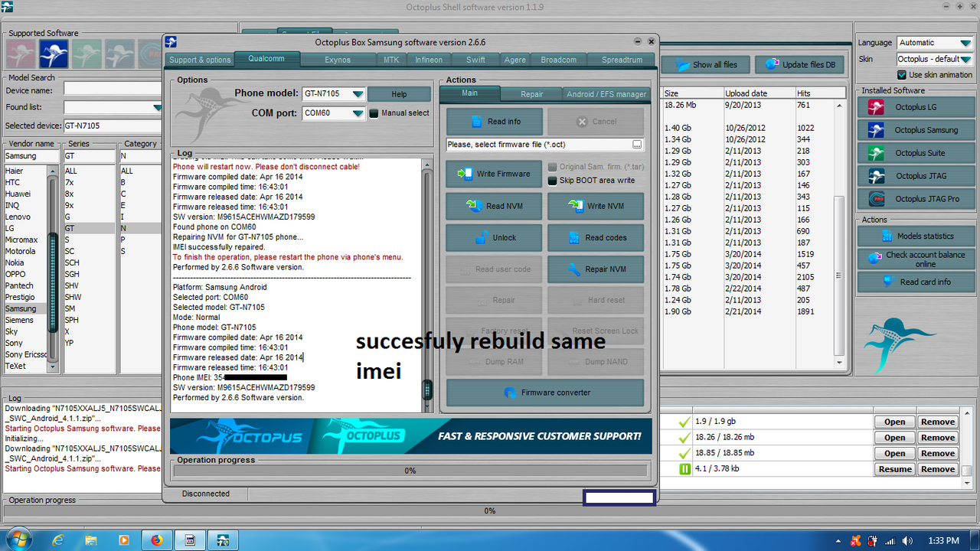
Task: Expand the Found list dropdown in Model Search
Action: [x=158, y=108]
